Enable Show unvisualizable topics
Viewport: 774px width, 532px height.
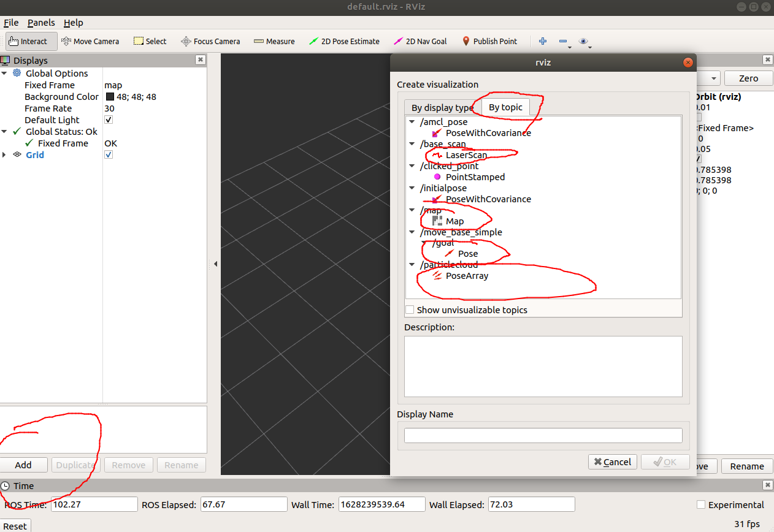coord(410,310)
